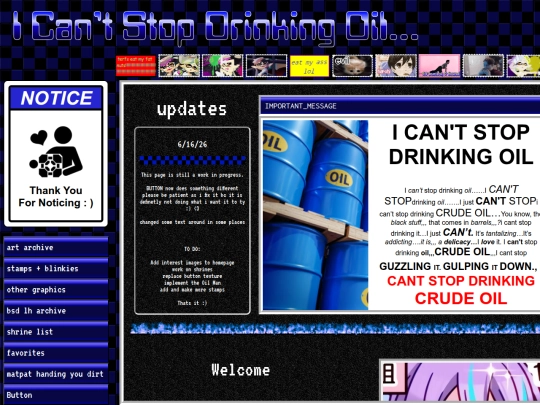Click the yellow 'eat my ass lol' stamp

point(309,66)
